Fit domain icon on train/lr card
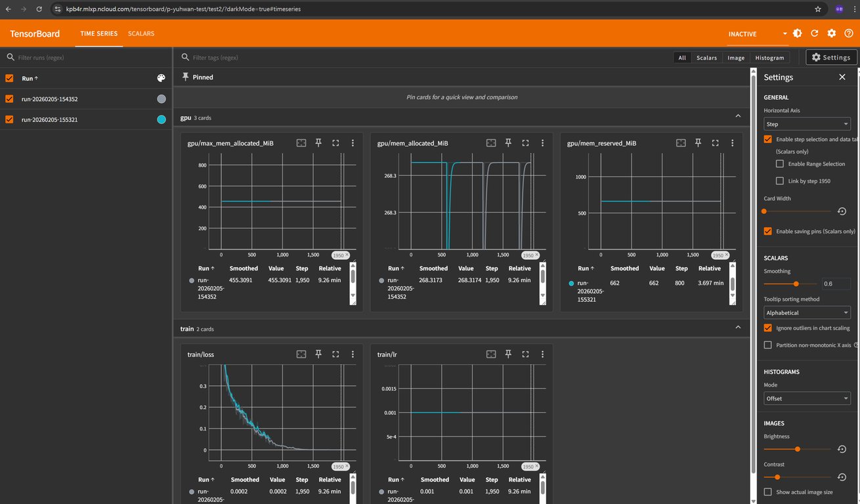 tap(491, 354)
